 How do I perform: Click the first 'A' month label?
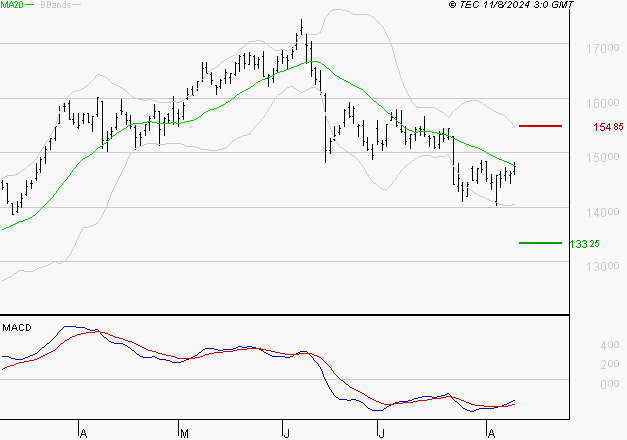pyautogui.click(x=83, y=433)
